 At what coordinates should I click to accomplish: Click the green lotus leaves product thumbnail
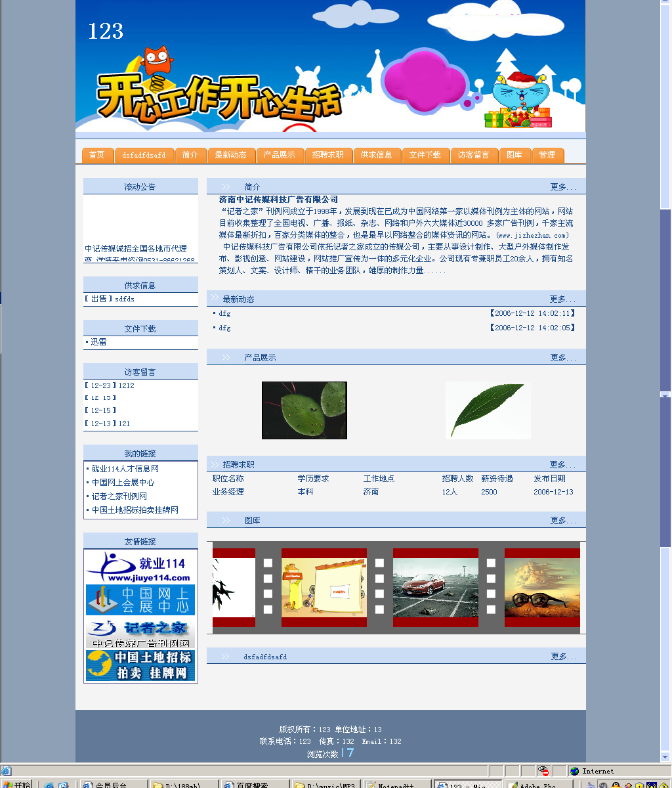(x=304, y=410)
